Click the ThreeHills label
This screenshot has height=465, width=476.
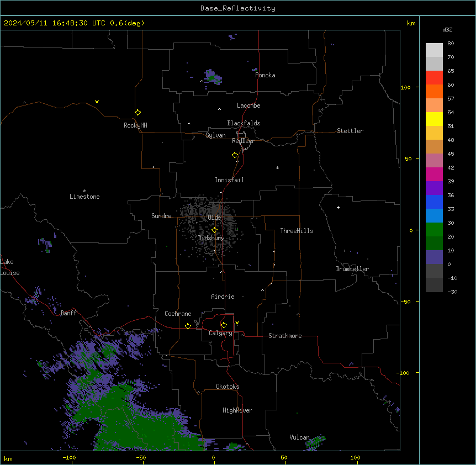[x=297, y=231]
